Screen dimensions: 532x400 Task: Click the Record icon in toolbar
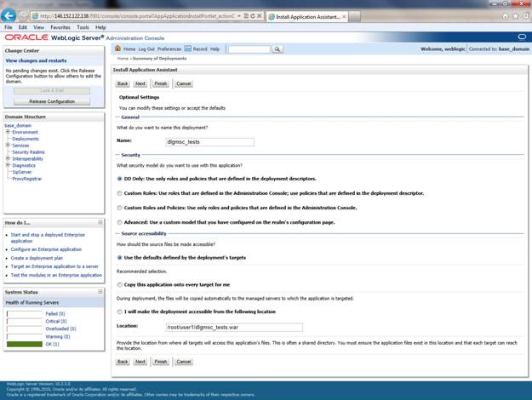pos(187,49)
